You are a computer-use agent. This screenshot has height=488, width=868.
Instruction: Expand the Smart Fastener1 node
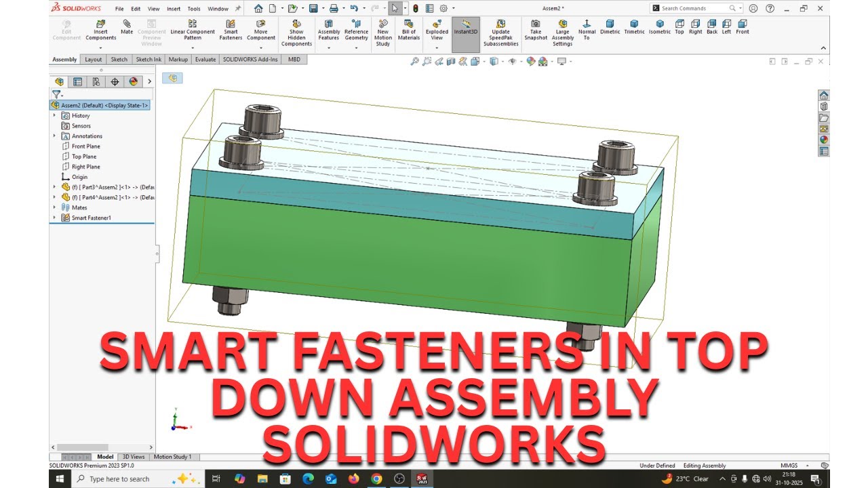54,218
